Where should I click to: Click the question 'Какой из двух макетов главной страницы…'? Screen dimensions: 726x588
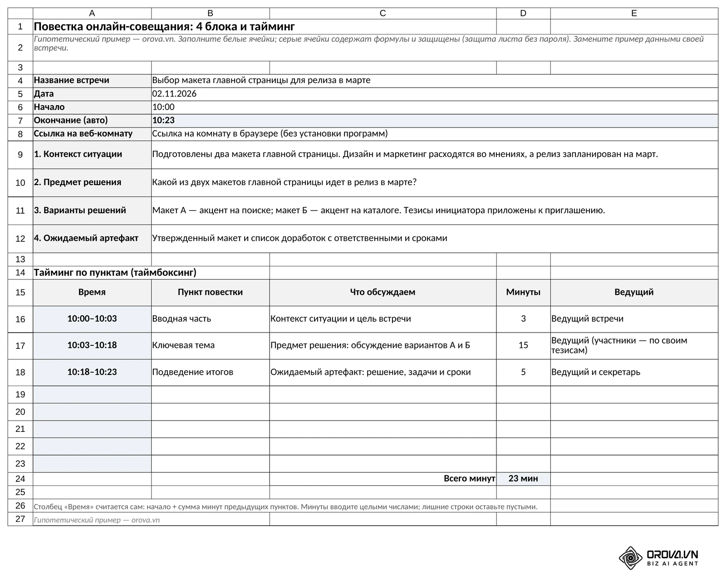(435, 183)
